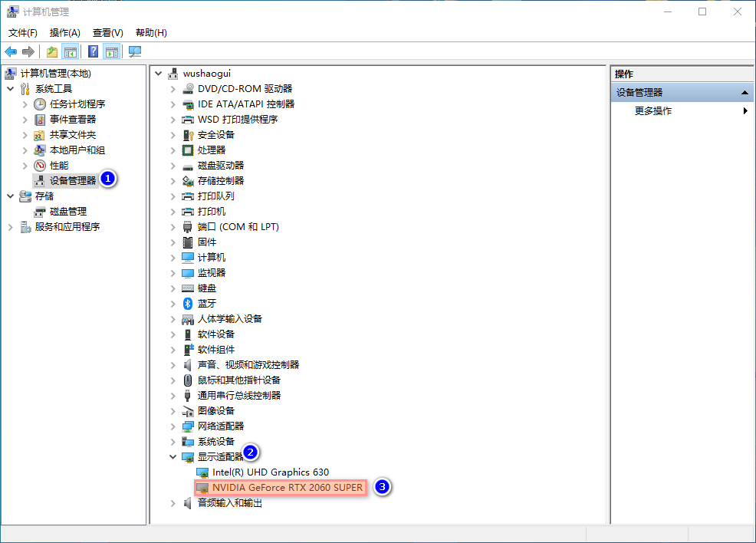756x543 pixels.
Task: Select NVIDIA GeForce RTX 2060 SUPER device
Action: coord(287,488)
